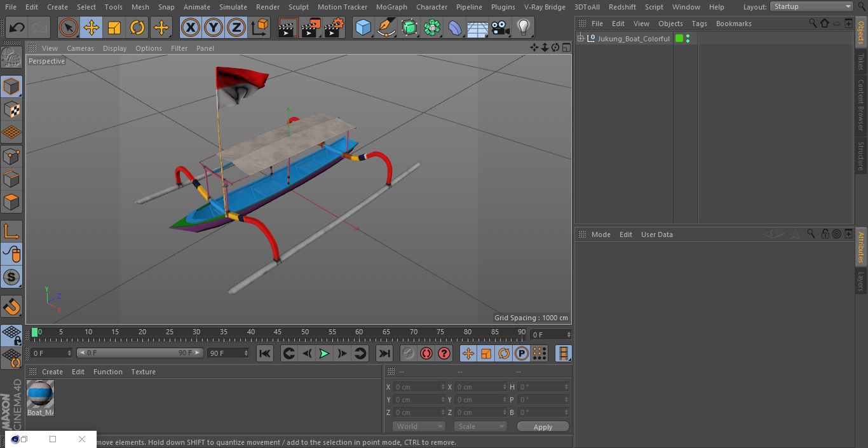The height and width of the screenshot is (448, 868).
Task: Select the Live Selection tool
Action: pos(69,27)
